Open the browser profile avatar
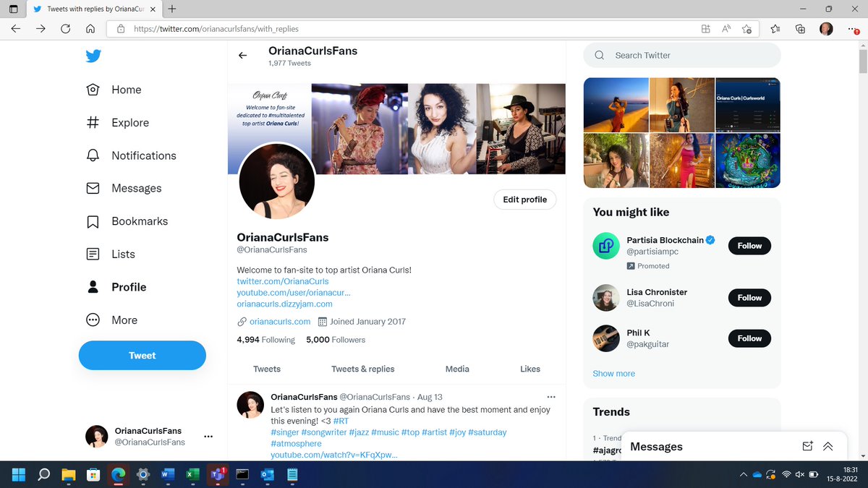 coord(826,29)
